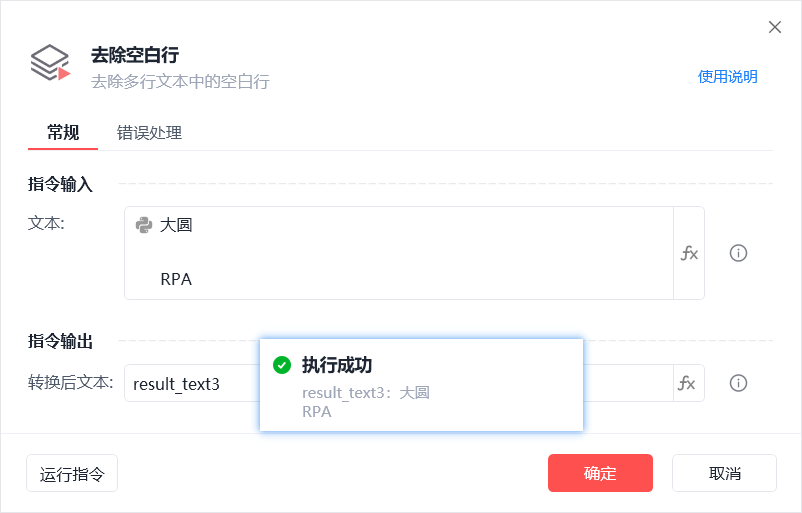The height and width of the screenshot is (513, 802).
Task: Click the Python icon in the 文本 box
Action: (144, 225)
